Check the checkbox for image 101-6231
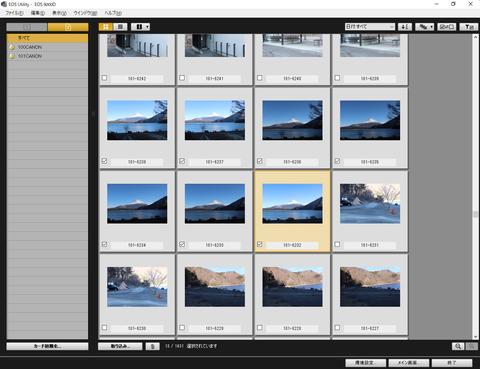This screenshot has width=480, height=369. [x=337, y=244]
